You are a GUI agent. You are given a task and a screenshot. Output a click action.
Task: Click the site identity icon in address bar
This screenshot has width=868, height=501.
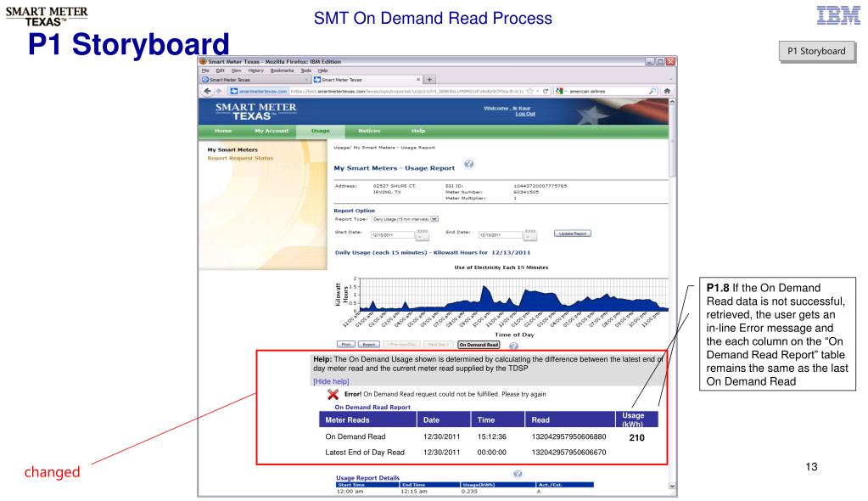tap(259, 91)
